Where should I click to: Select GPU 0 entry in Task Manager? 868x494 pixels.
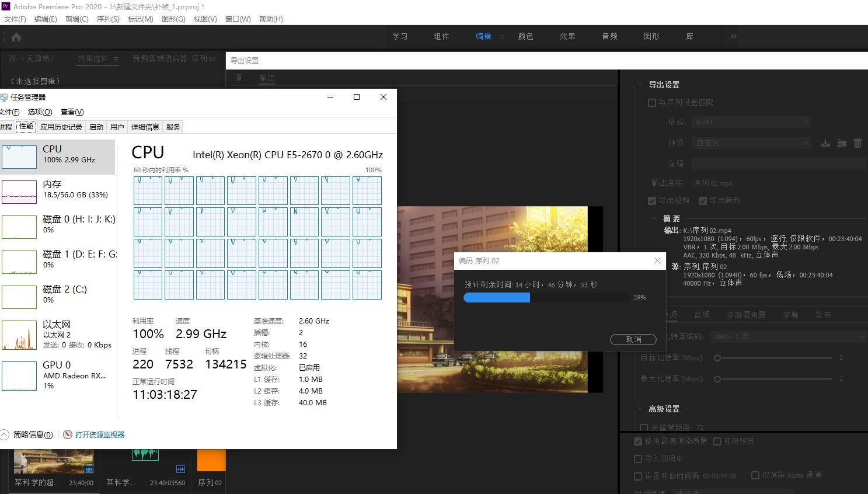click(x=58, y=375)
